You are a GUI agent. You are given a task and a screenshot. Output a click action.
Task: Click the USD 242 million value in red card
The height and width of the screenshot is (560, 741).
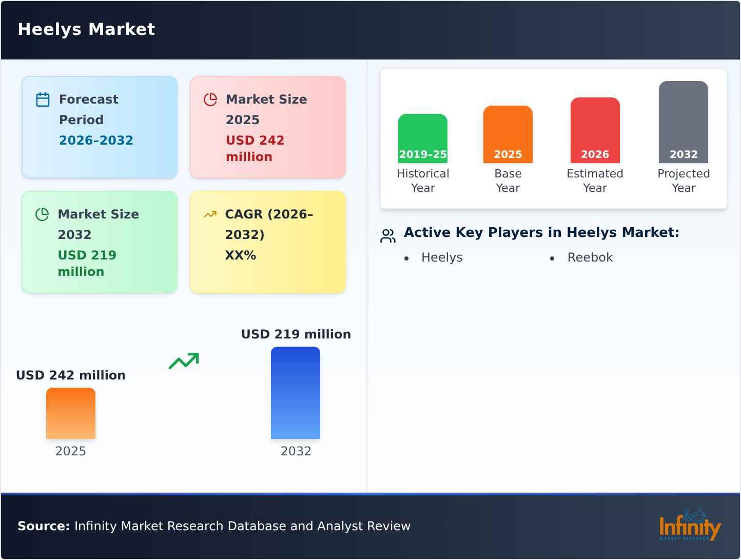point(255,149)
